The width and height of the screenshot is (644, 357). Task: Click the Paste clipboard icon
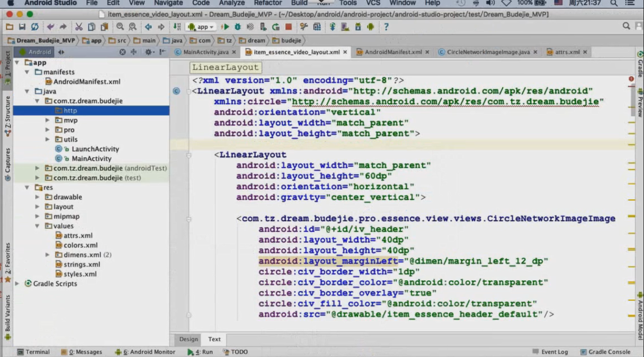pyautogui.click(x=104, y=27)
